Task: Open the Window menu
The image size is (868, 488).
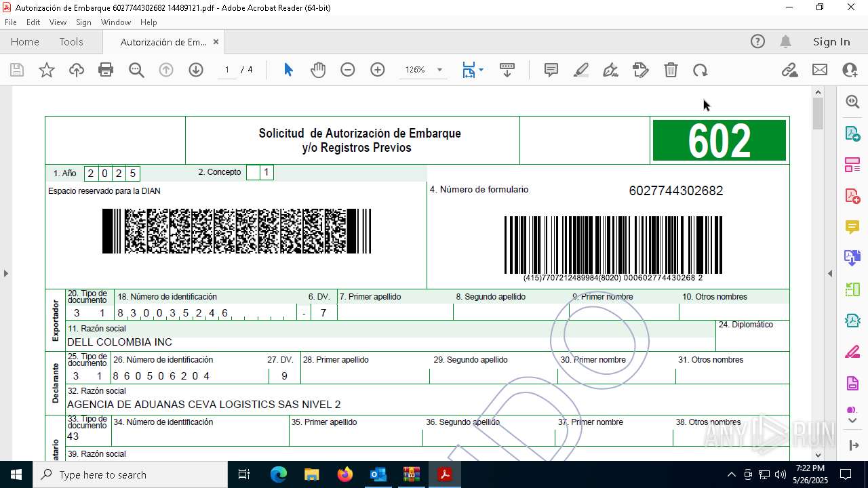Action: [116, 22]
